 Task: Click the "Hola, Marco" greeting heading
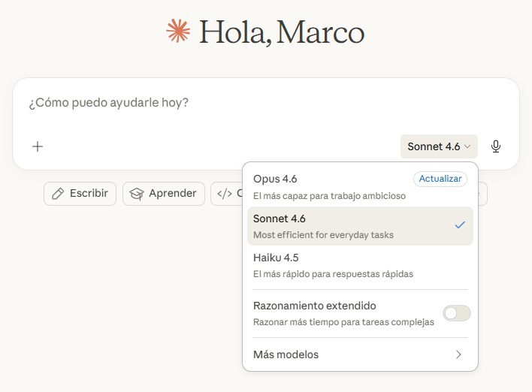tap(281, 32)
